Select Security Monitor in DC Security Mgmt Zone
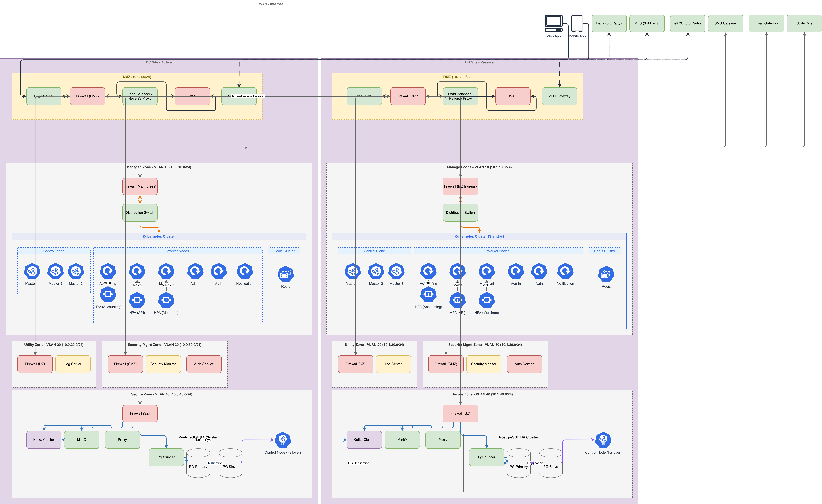 click(x=163, y=364)
